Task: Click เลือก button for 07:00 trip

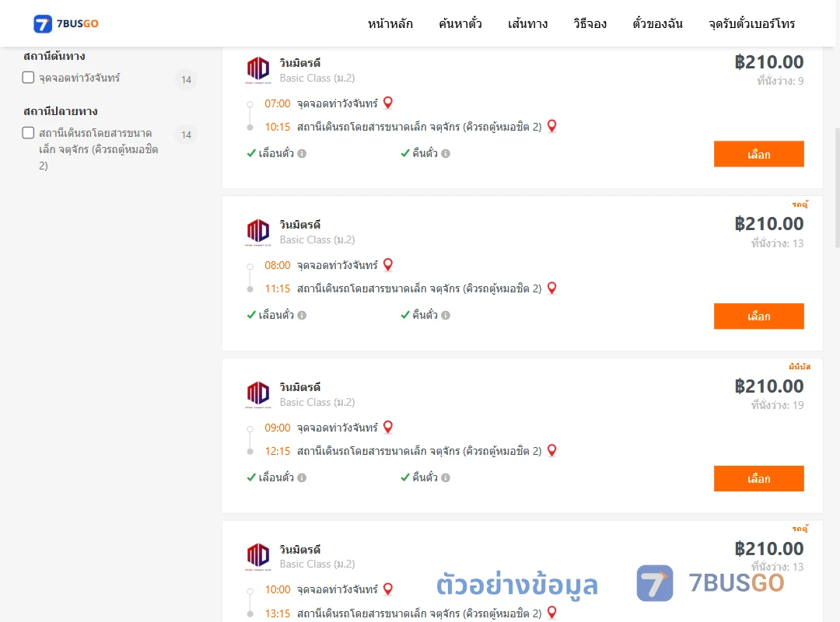Action: click(758, 154)
